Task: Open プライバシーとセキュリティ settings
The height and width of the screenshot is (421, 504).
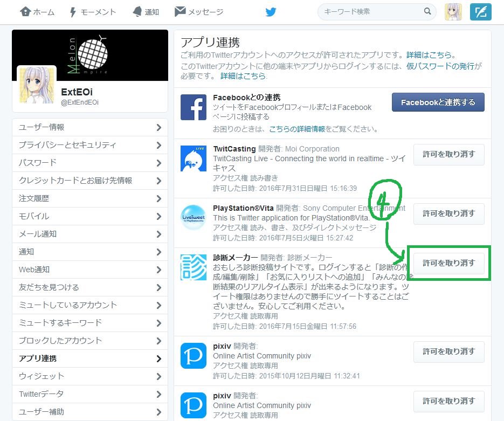Action: coord(90,145)
